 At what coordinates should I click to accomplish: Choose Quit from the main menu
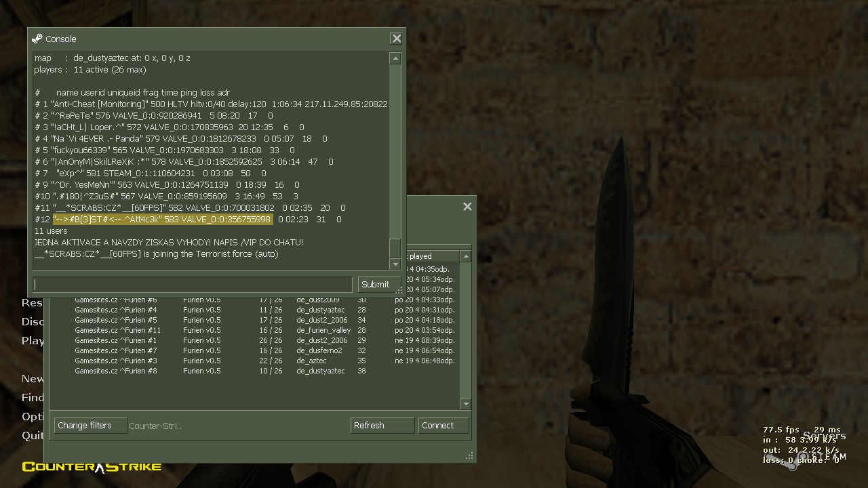(33, 435)
